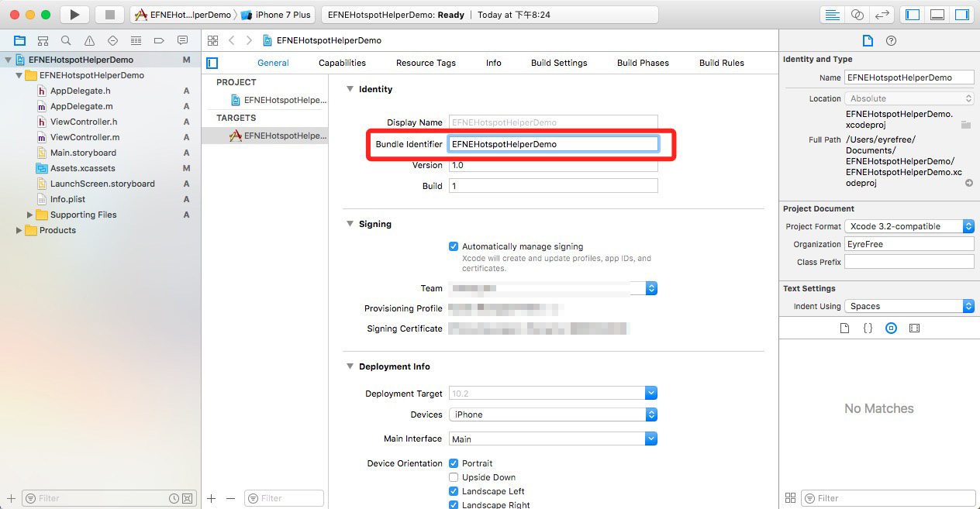Show the Version editor
980x509 pixels.
(x=881, y=15)
